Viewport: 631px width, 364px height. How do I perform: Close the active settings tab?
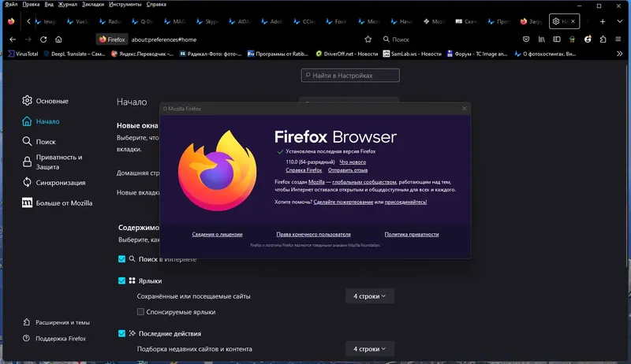[573, 21]
